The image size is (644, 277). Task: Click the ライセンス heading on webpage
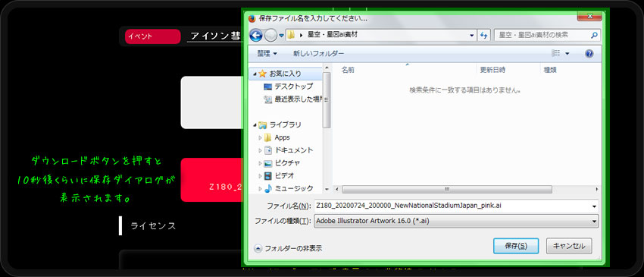[x=153, y=226]
